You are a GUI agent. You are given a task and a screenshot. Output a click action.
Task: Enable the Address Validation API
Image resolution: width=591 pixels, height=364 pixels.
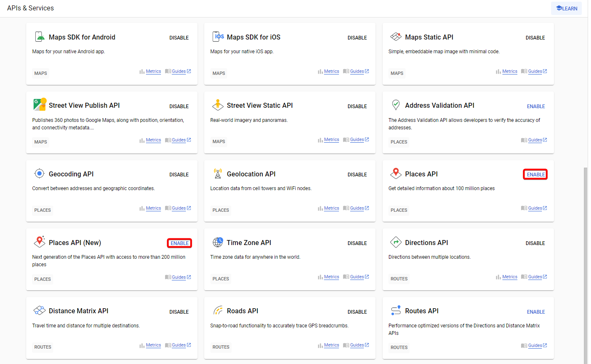[536, 106]
